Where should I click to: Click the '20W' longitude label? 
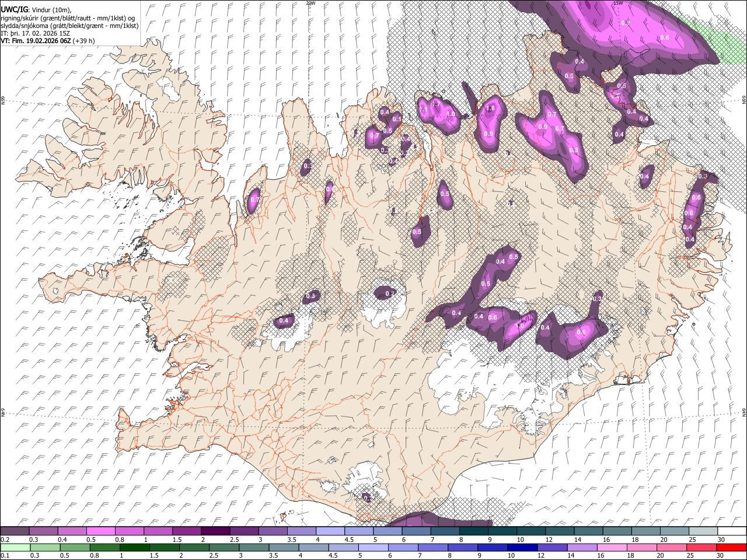(x=310, y=3)
